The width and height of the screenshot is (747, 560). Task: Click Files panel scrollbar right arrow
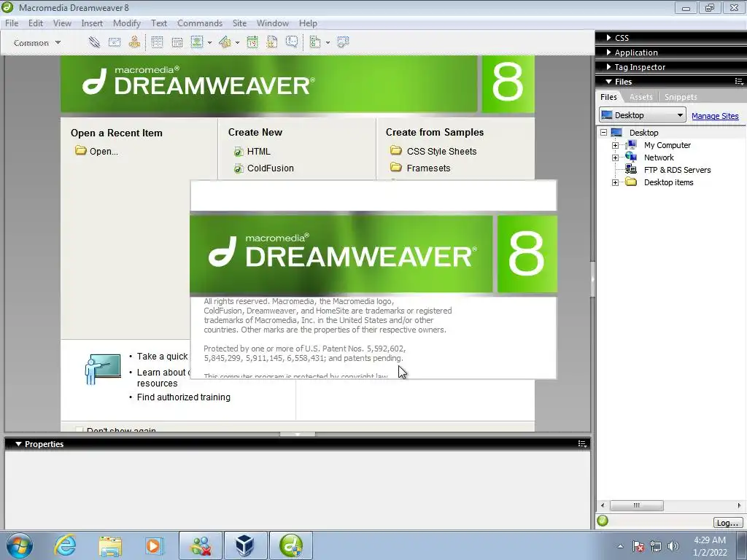point(739,505)
